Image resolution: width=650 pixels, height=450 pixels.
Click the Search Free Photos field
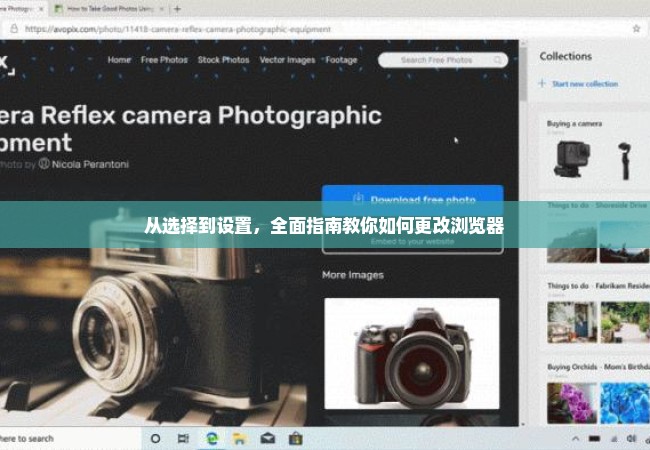click(x=443, y=60)
